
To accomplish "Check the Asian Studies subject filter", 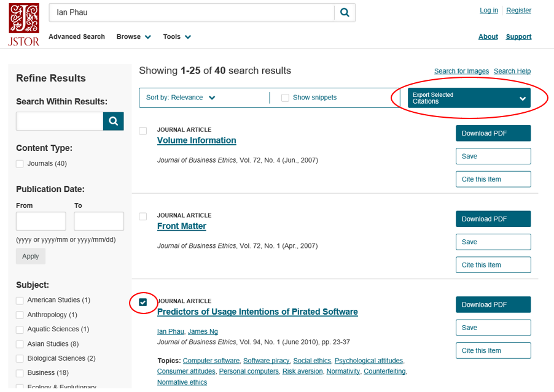I will coord(20,344).
